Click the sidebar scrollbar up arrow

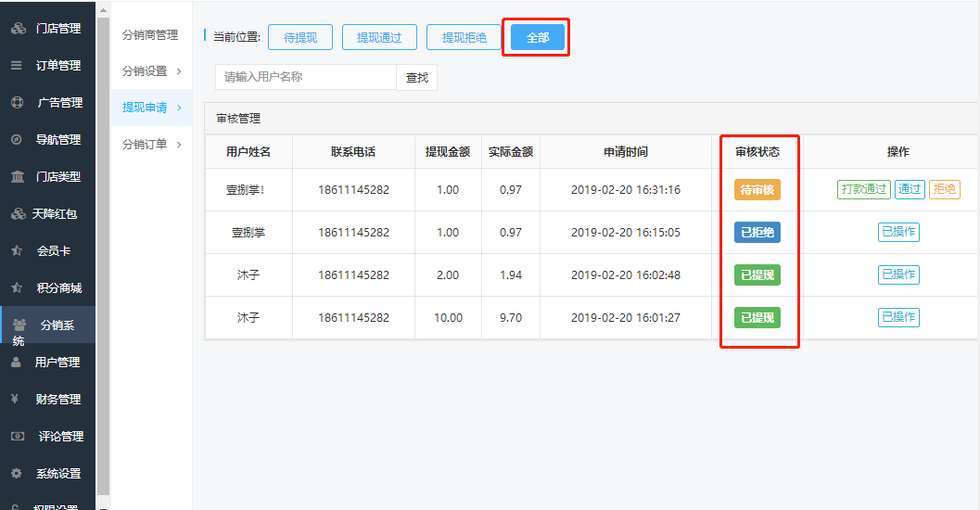[103, 10]
